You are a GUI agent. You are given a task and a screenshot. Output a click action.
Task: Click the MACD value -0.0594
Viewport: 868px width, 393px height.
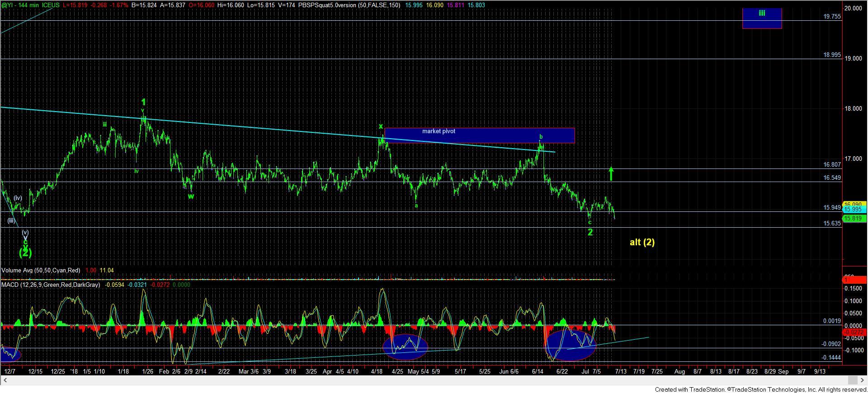(x=114, y=285)
